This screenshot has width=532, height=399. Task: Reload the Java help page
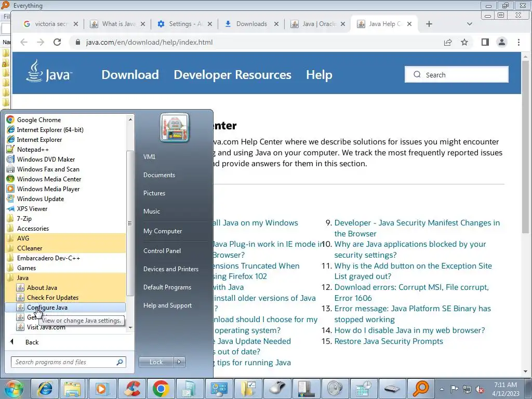click(57, 42)
